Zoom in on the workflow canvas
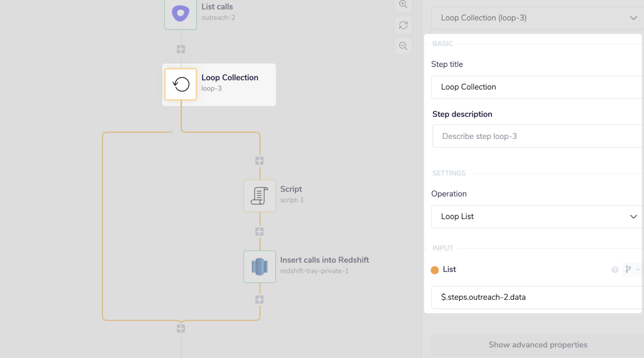The height and width of the screenshot is (358, 644). (403, 4)
